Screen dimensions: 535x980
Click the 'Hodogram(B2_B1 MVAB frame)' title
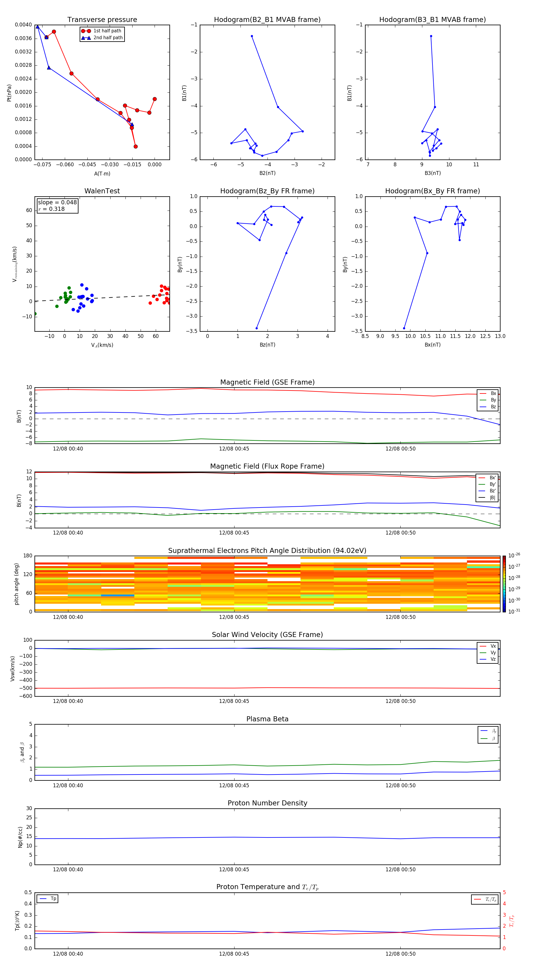pos(267,19)
